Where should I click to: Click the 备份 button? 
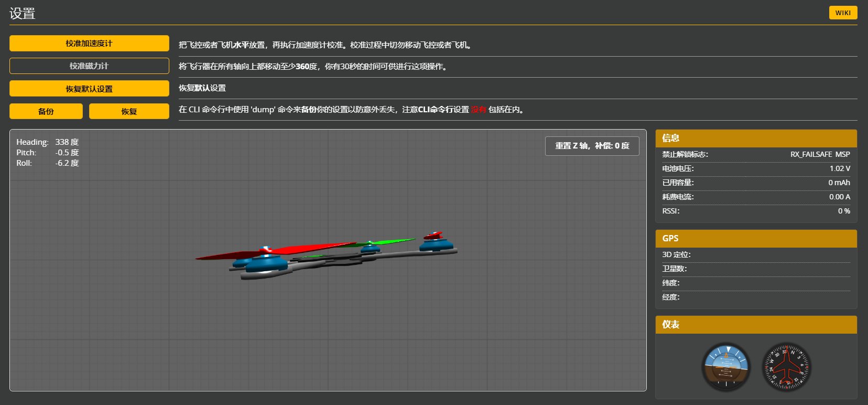coord(46,111)
